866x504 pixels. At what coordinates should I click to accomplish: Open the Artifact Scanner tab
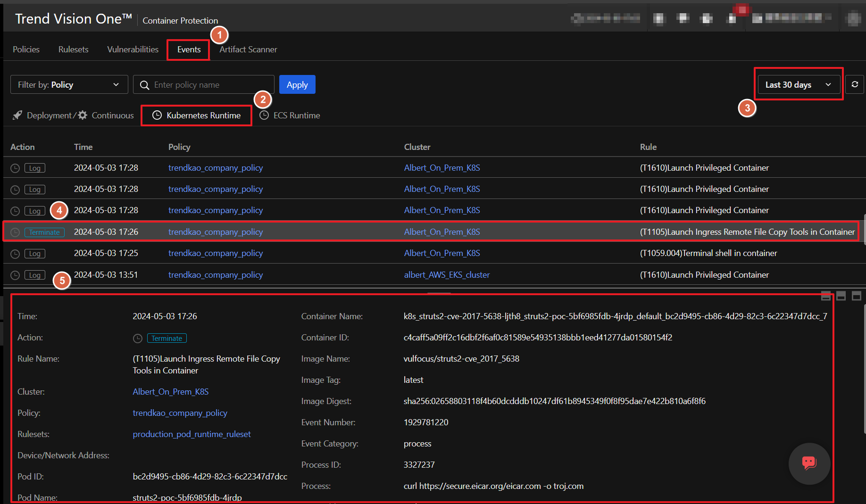coord(248,50)
